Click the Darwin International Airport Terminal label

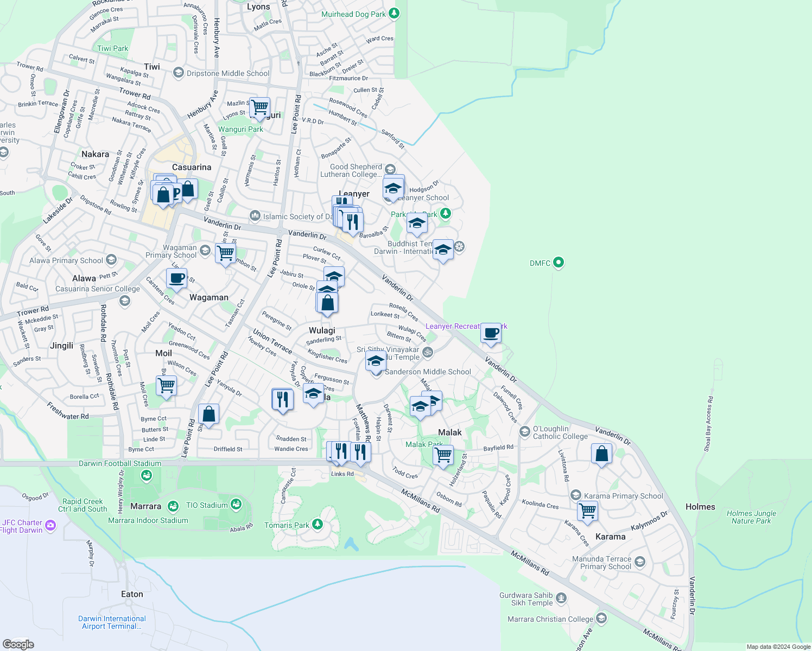point(112,622)
